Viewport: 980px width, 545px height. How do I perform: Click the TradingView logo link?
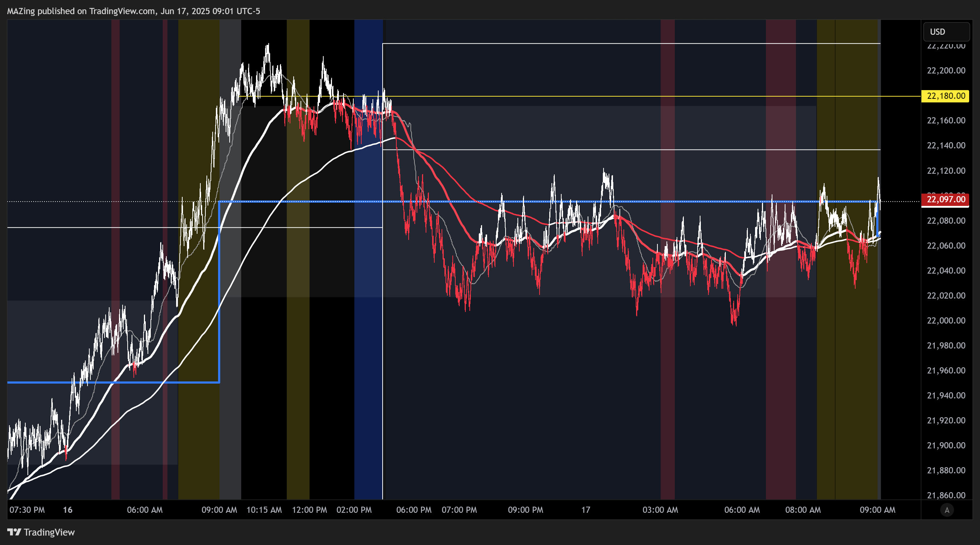[41, 532]
